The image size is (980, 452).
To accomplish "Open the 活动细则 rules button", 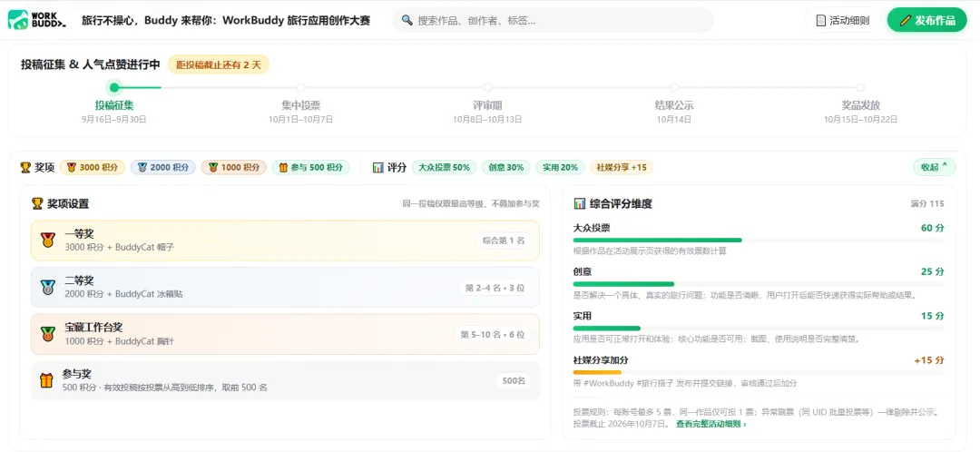I will [842, 20].
